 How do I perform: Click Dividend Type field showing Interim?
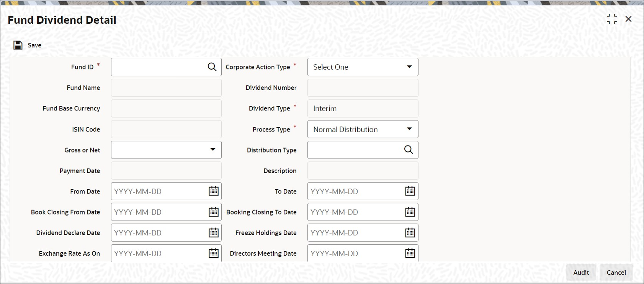coord(363,108)
